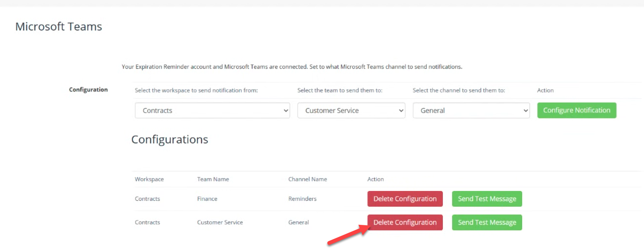644x252 pixels.
Task: Click the Reminders channel name cell
Action: [x=302, y=199]
